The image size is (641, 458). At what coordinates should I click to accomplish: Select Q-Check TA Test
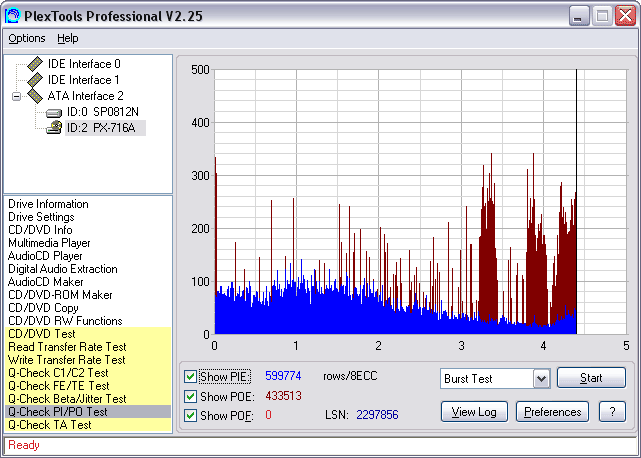point(88,425)
